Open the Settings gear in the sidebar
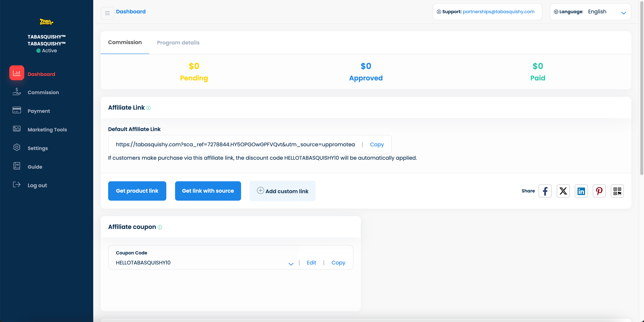 17,147
